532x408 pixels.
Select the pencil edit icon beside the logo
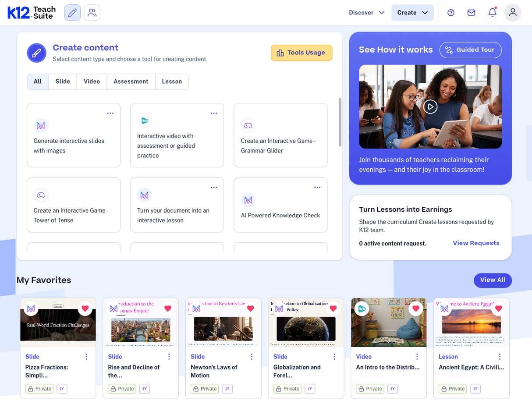click(72, 13)
